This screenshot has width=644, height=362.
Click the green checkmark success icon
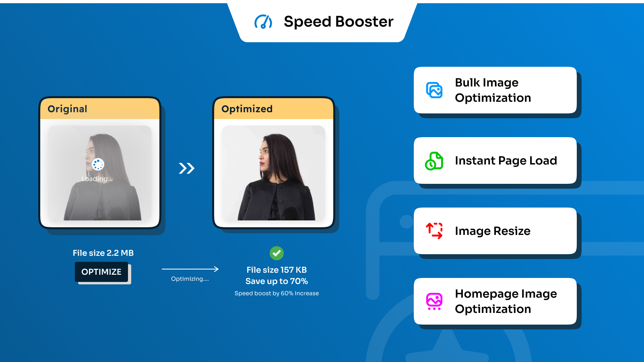tap(277, 253)
